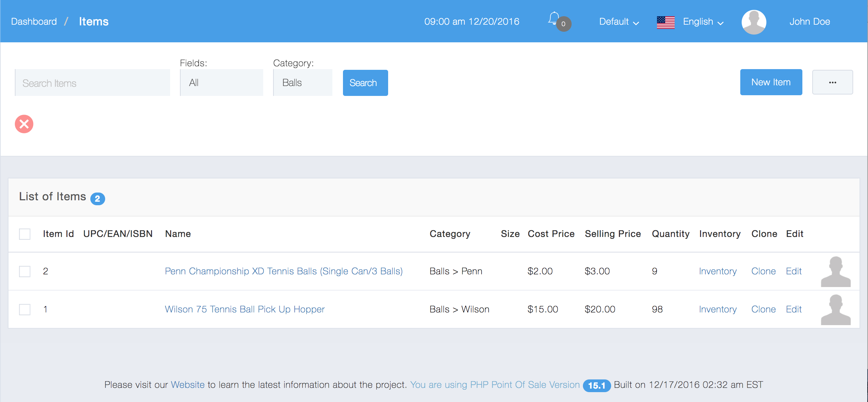Click the Search Items input field
868x402 pixels.
92,83
